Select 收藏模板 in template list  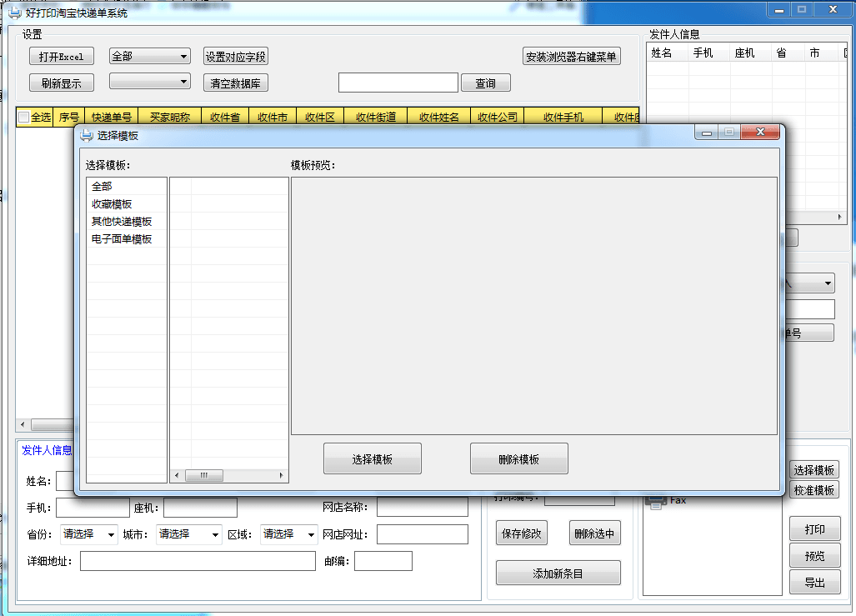click(112, 204)
